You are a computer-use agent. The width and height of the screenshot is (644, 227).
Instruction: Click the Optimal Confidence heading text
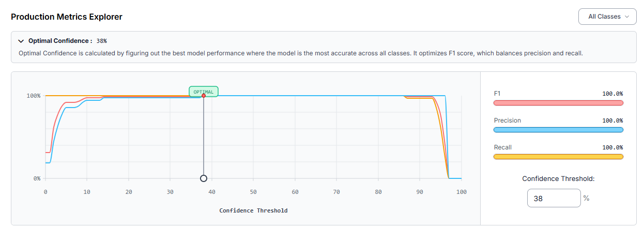pos(60,40)
